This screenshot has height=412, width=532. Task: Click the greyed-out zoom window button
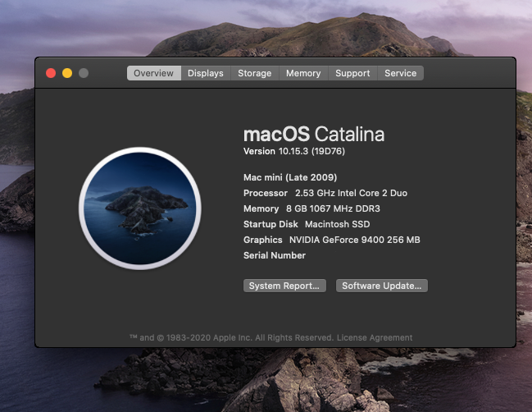[x=84, y=73]
